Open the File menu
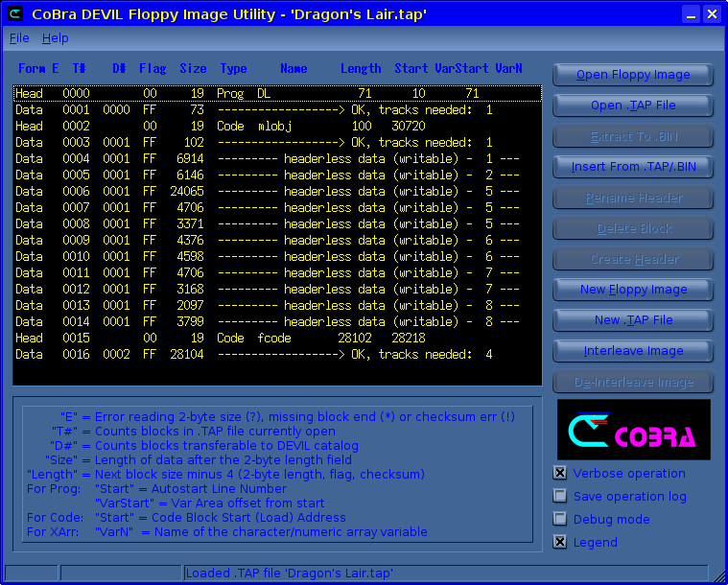This screenshot has width=728, height=585. tap(19, 38)
